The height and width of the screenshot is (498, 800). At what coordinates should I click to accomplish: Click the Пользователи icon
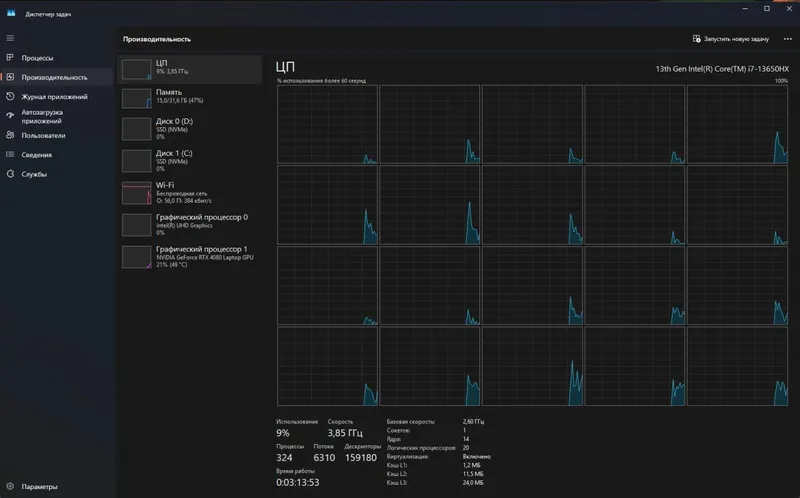coord(10,135)
